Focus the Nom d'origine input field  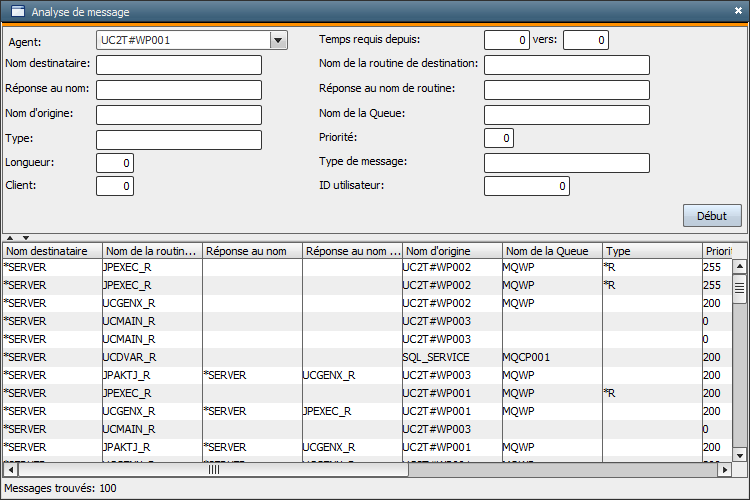tap(179, 115)
